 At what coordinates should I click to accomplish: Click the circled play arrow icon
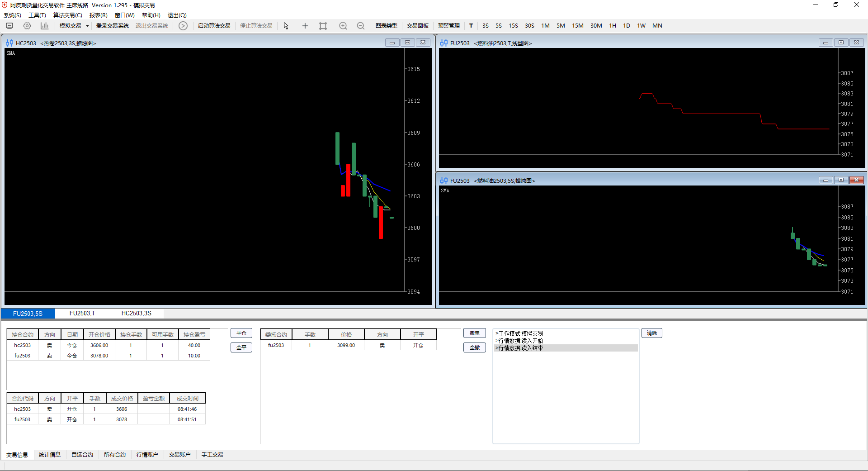(183, 26)
